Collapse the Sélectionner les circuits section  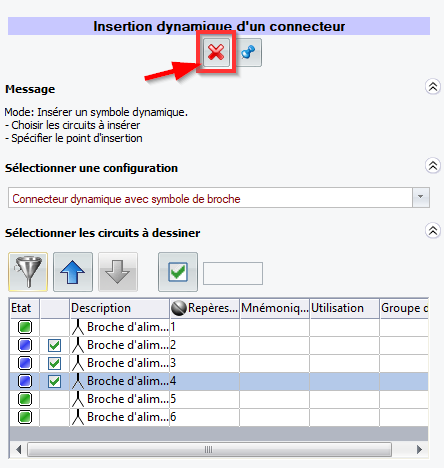pyautogui.click(x=433, y=230)
